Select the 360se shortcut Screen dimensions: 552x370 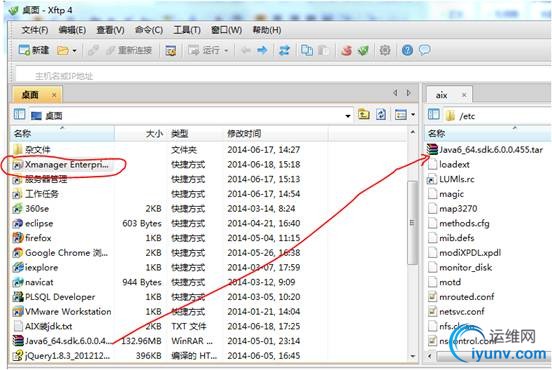(31, 209)
